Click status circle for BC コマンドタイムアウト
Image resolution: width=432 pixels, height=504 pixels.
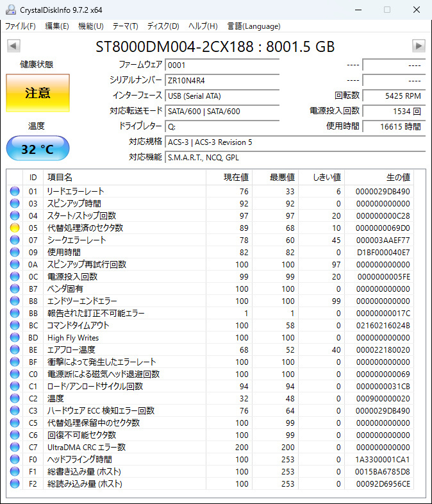pyautogui.click(x=15, y=325)
